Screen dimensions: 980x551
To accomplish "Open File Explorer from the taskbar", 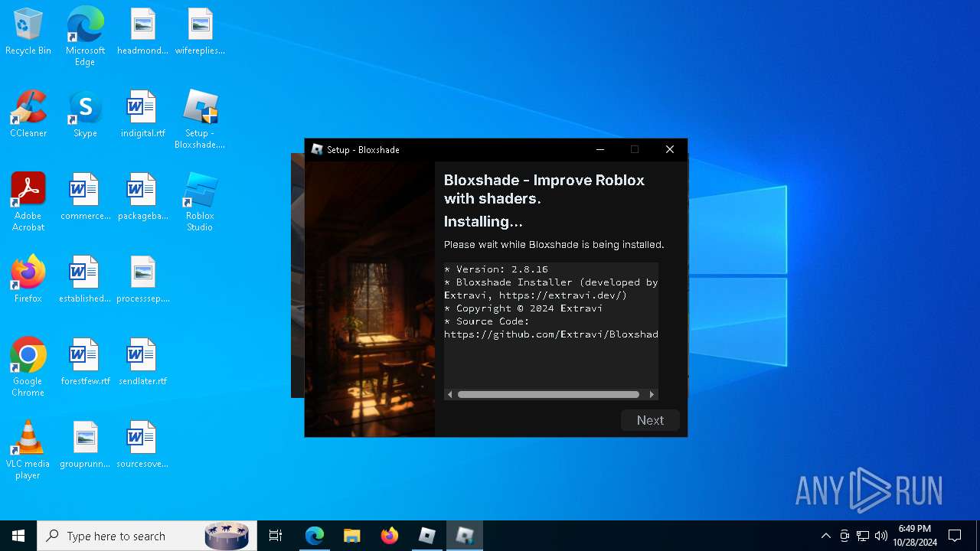I will click(352, 536).
